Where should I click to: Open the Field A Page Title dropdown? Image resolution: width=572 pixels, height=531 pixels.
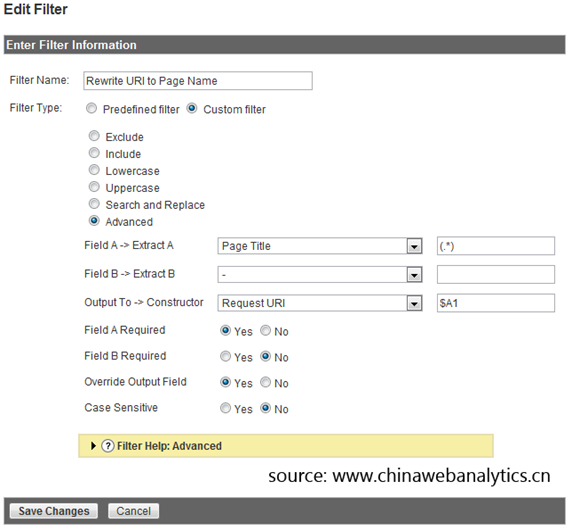pyautogui.click(x=320, y=246)
